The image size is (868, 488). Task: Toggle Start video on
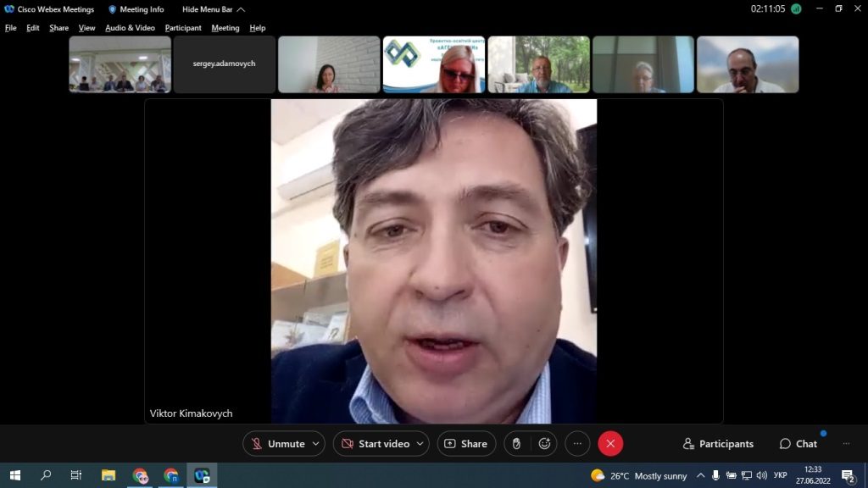pyautogui.click(x=374, y=444)
